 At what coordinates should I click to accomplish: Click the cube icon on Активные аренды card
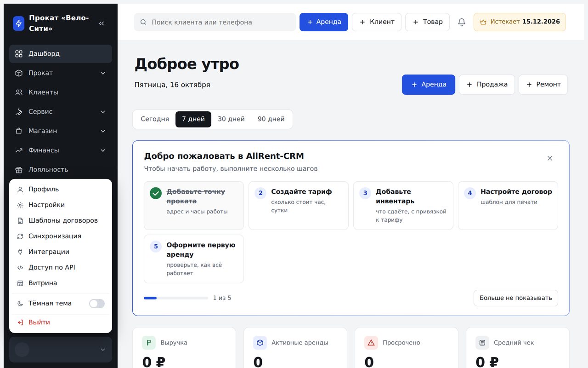pyautogui.click(x=260, y=343)
